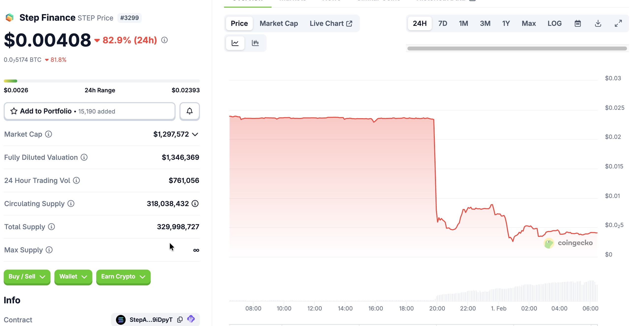644x326 pixels.
Task: Switch to the Market Cap chart tab
Action: click(278, 23)
